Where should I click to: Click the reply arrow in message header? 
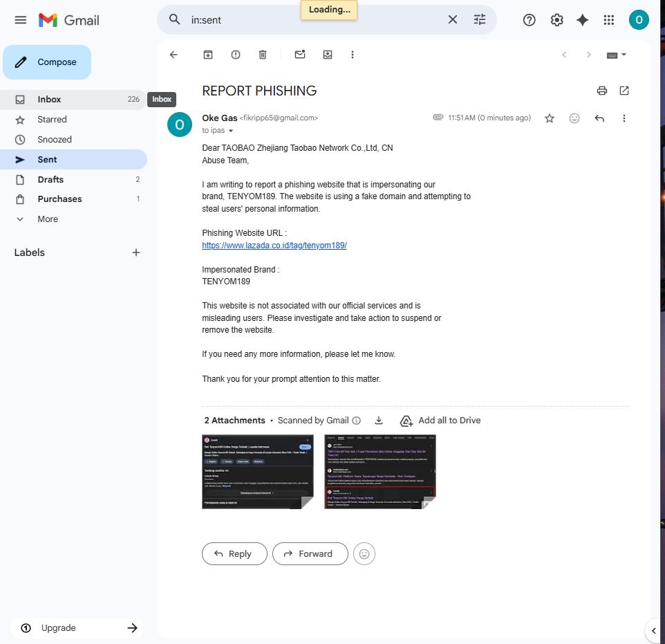pyautogui.click(x=599, y=118)
